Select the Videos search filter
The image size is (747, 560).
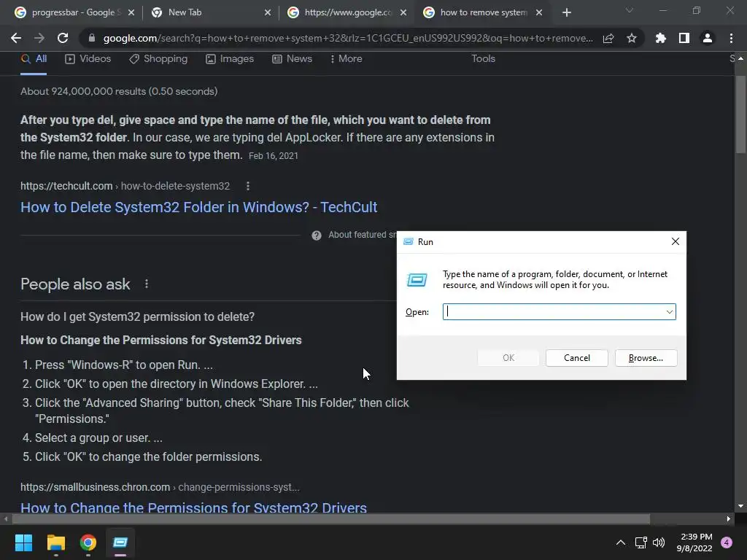point(88,59)
